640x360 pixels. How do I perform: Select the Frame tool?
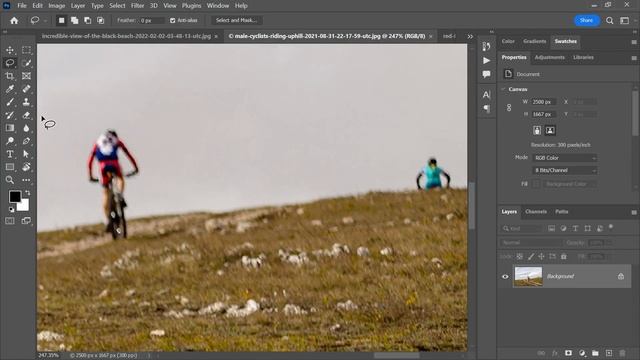(26, 76)
